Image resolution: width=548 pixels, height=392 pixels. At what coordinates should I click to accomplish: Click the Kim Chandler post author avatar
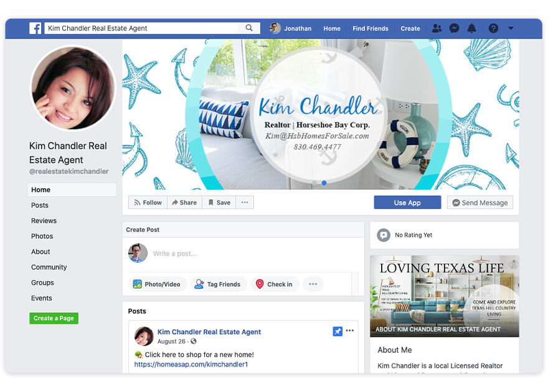[x=144, y=336]
